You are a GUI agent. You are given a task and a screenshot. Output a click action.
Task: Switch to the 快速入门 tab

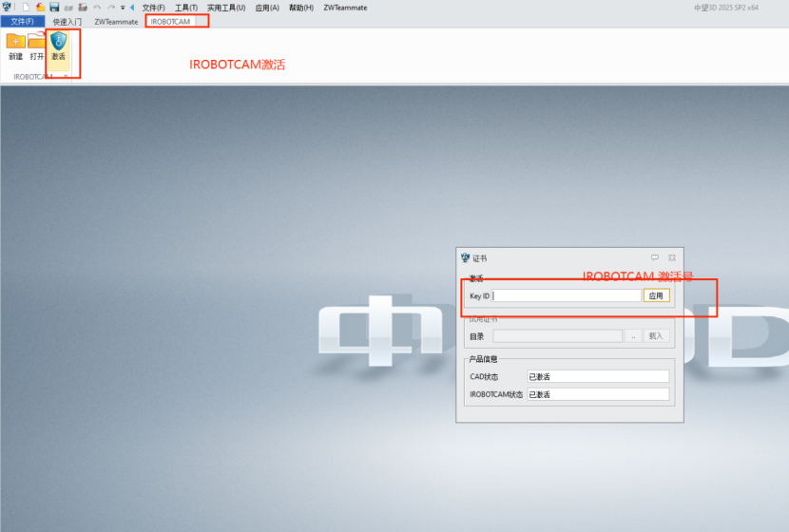67,21
